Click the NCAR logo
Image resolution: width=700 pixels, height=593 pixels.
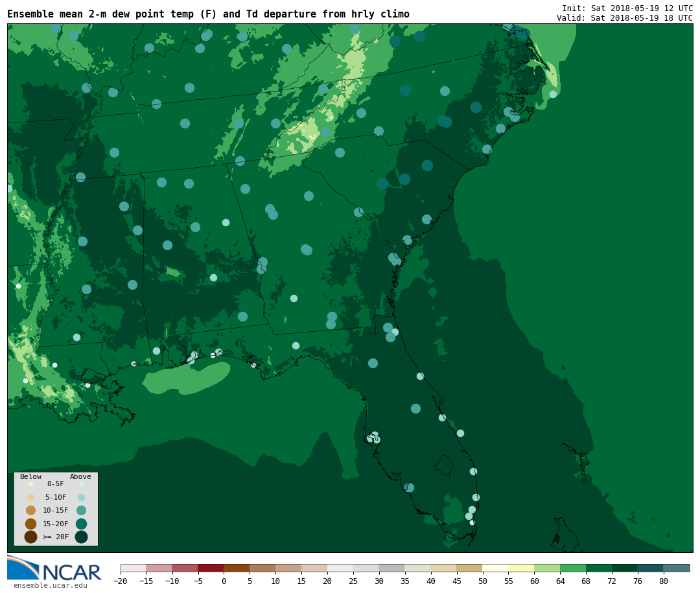tap(54, 568)
